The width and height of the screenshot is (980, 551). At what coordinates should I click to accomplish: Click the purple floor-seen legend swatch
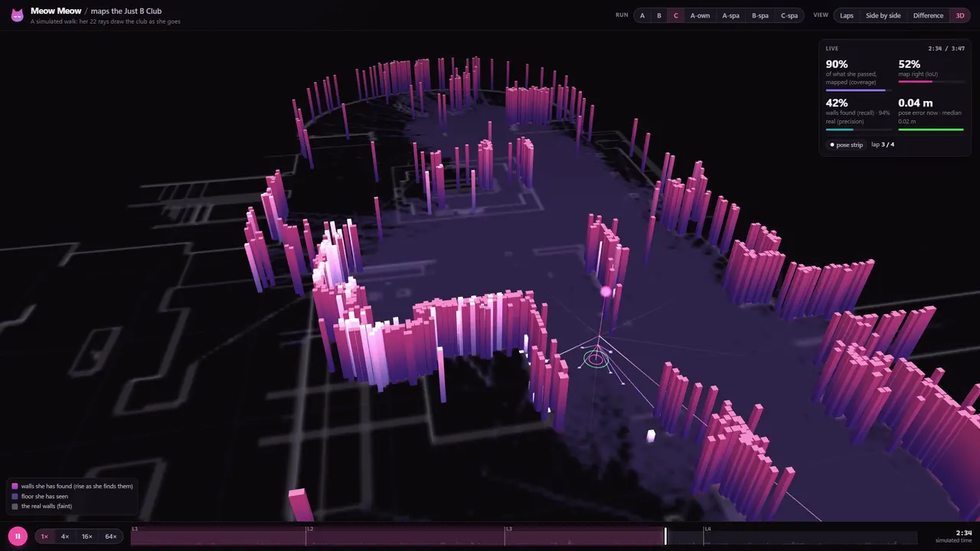[15, 496]
